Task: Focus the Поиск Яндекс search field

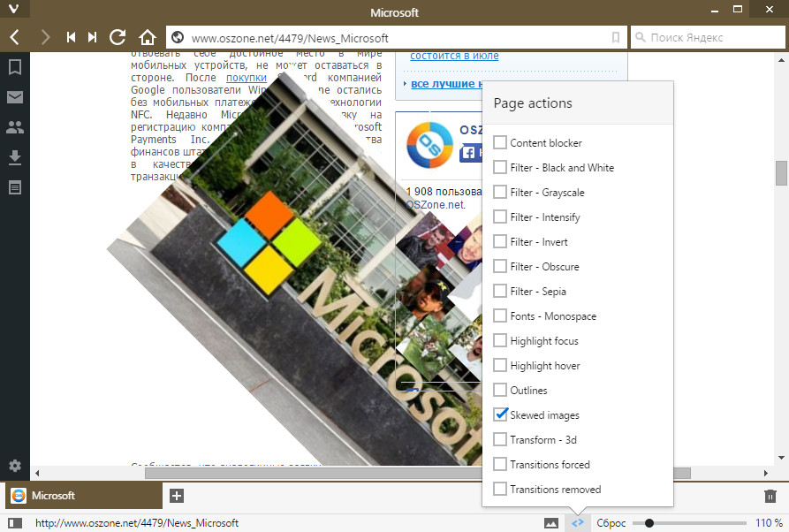Action: 708,38
